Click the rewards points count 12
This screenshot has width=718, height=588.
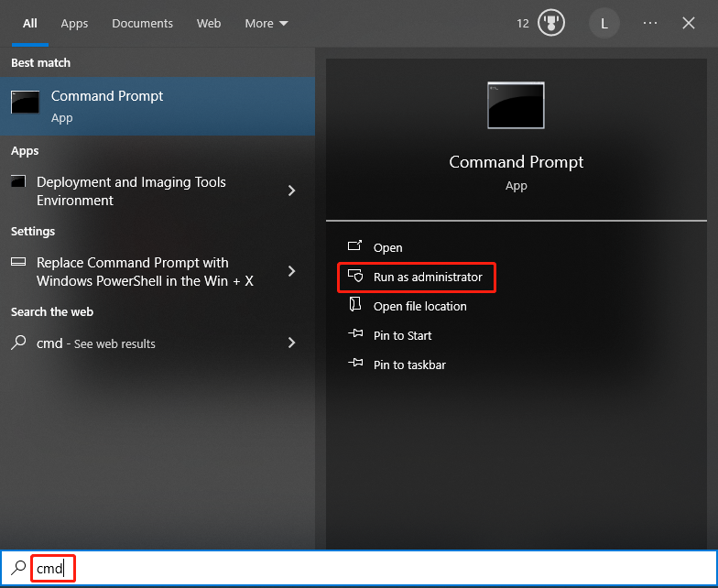click(x=522, y=24)
